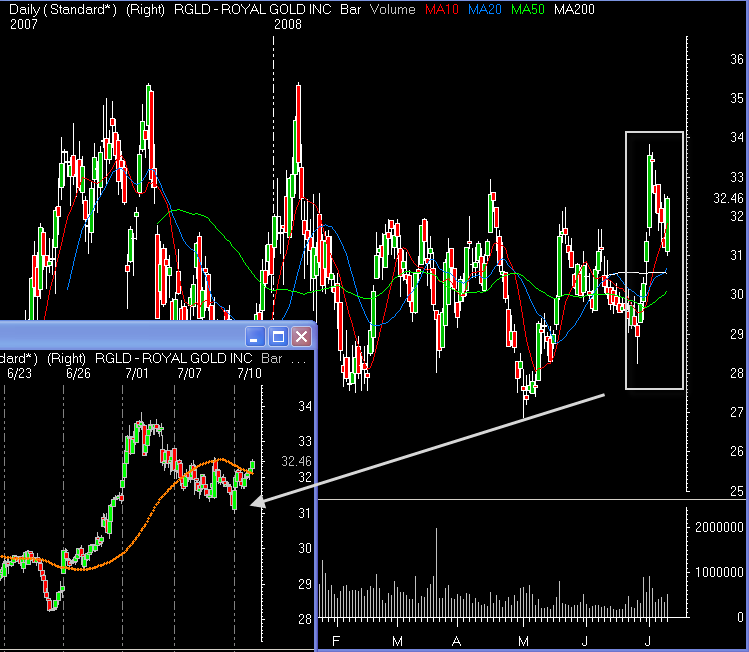Image resolution: width=749 pixels, height=652 pixels.
Task: Click the 28 price level in inset axis
Action: click(305, 620)
